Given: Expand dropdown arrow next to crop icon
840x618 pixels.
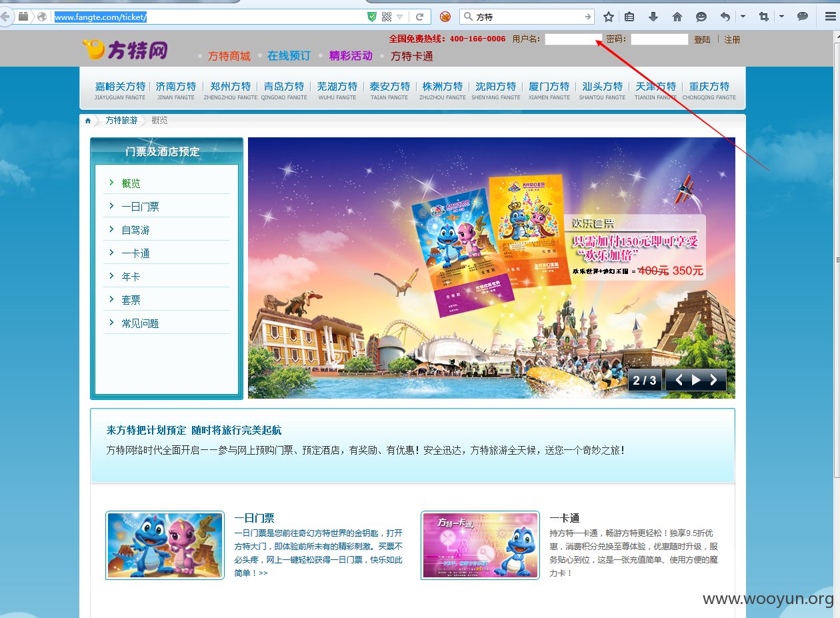Looking at the screenshot, I should 781,16.
